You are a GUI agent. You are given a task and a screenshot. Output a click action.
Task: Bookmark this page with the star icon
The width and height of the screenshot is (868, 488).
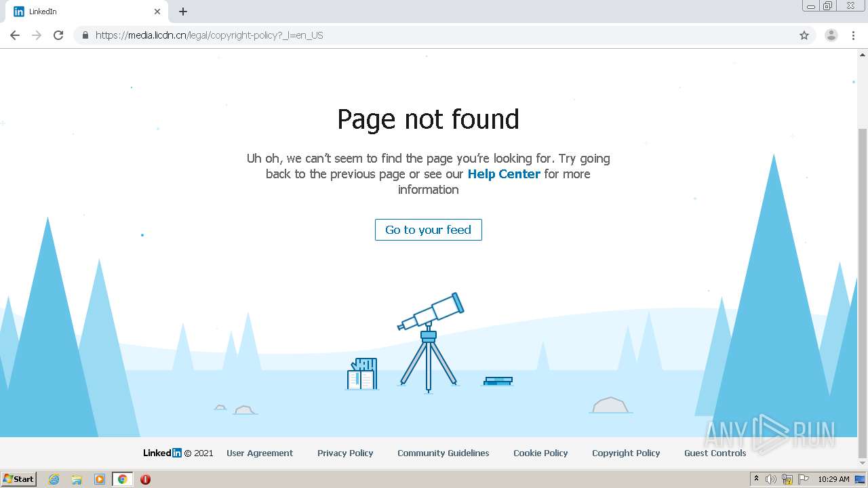point(804,35)
